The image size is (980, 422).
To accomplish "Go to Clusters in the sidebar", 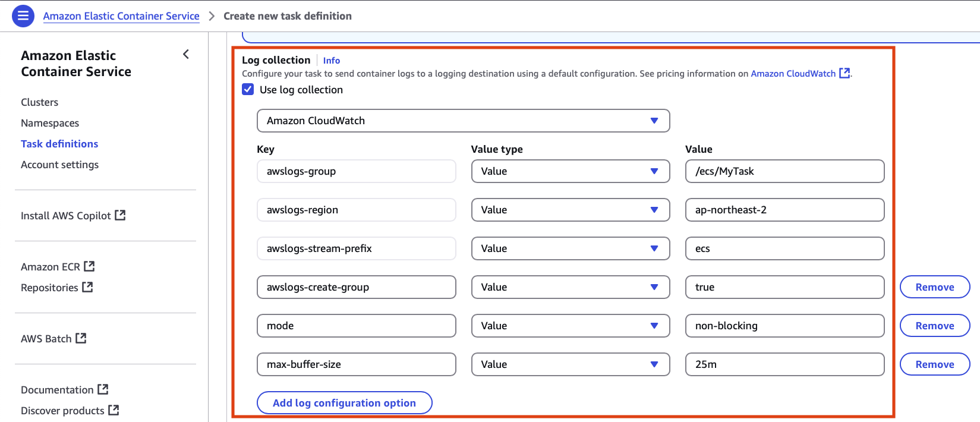I will pos(40,102).
